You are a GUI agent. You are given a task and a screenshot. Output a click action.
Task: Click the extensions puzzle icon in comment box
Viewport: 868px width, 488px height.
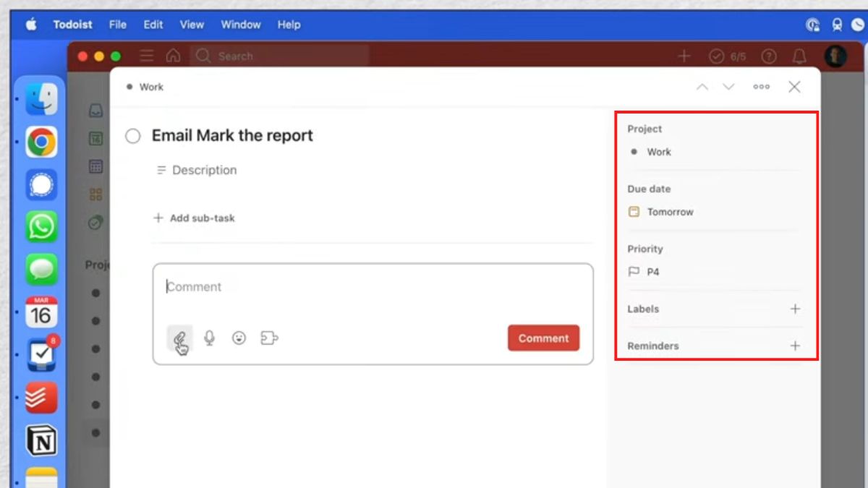[x=269, y=338]
